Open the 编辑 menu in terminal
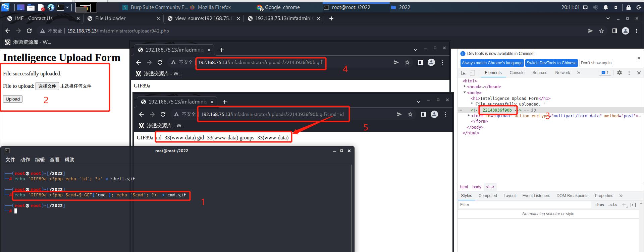Viewport: 644px width, 252px height. (40, 160)
